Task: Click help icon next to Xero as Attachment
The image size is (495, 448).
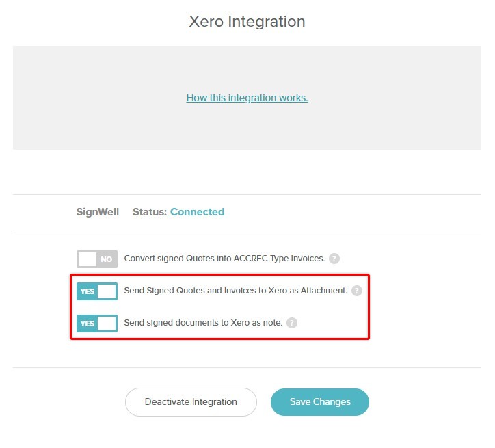Action: 357,291
